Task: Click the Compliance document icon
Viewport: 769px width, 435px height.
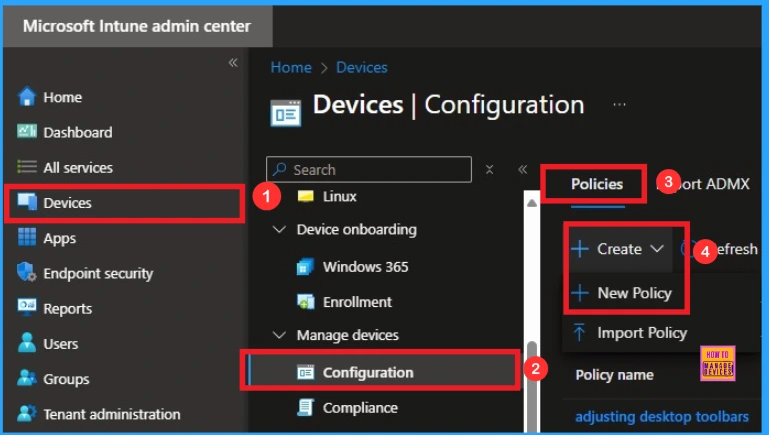Action: point(306,408)
